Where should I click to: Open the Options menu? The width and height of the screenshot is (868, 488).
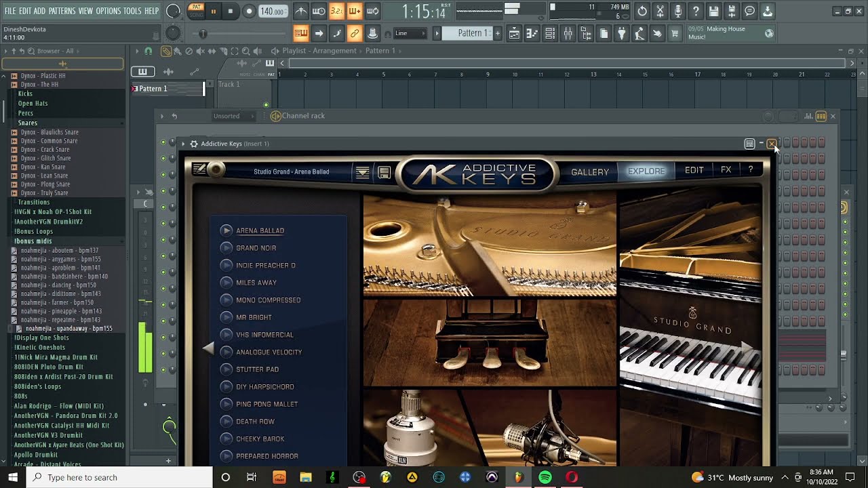point(108,12)
